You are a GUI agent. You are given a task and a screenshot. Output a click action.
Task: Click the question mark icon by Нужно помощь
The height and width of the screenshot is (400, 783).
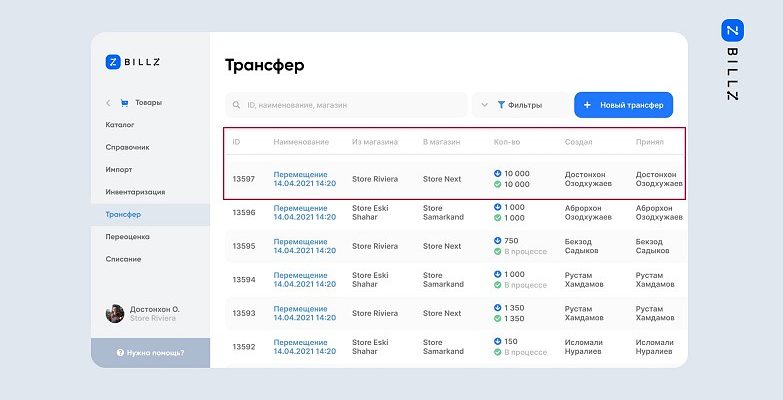tap(120, 353)
